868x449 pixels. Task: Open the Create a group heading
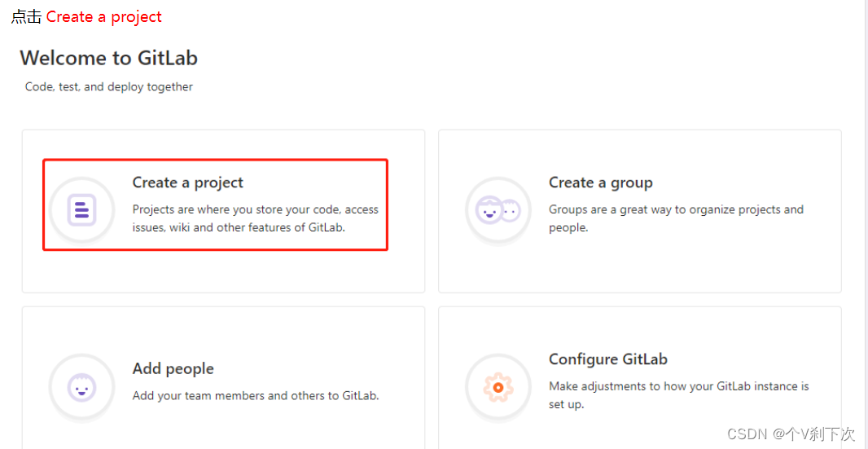[601, 183]
